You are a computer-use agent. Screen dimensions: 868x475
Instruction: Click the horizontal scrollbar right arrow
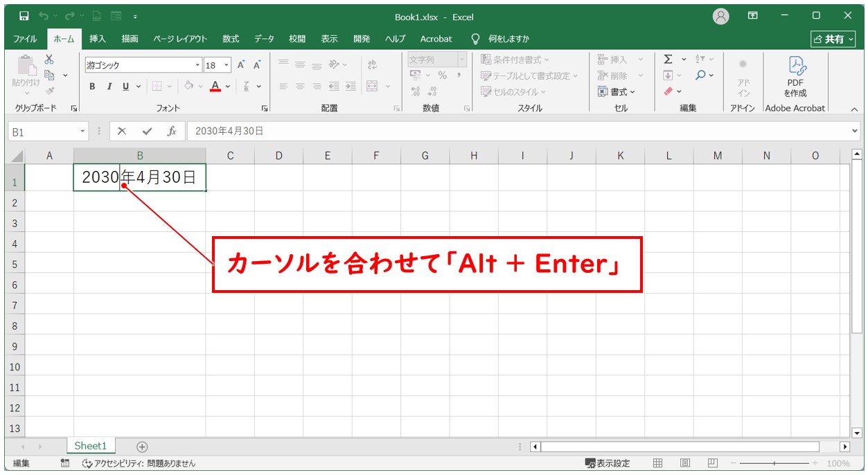[x=844, y=447]
